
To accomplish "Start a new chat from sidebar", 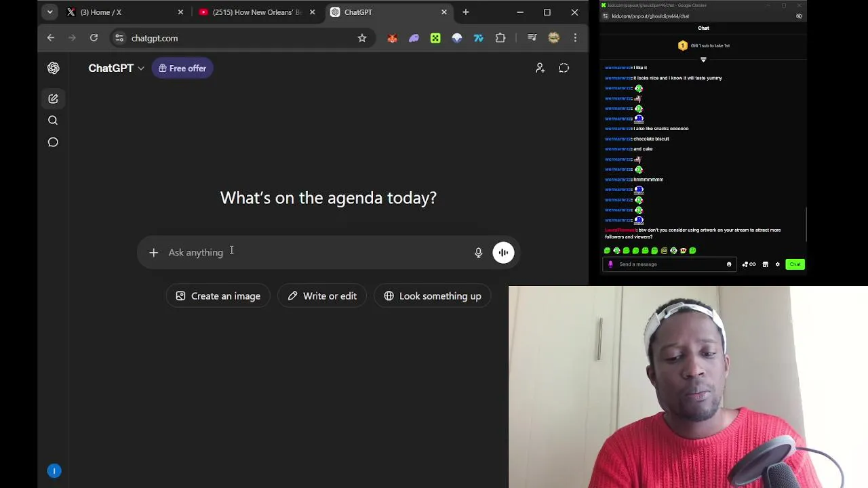I will click(53, 99).
